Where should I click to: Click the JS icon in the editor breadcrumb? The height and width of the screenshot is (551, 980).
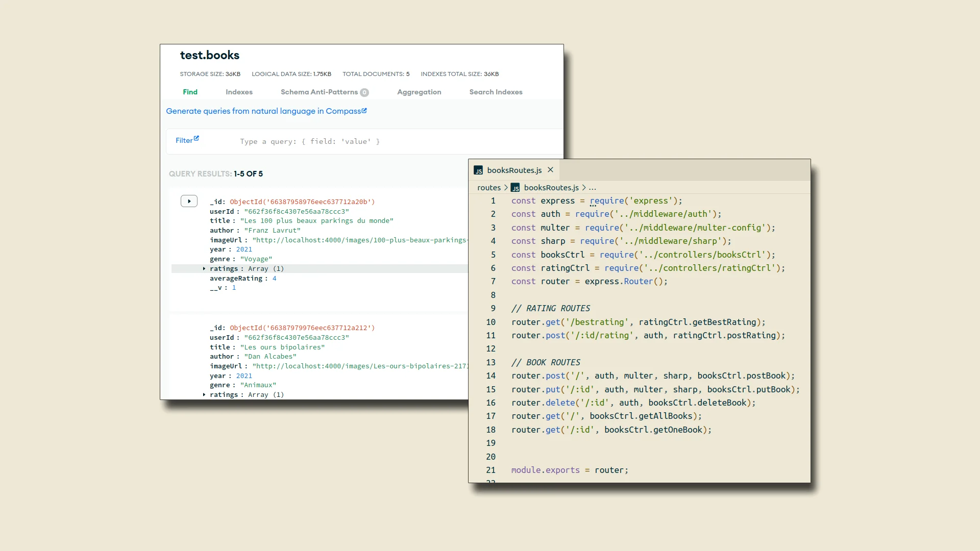coord(515,187)
